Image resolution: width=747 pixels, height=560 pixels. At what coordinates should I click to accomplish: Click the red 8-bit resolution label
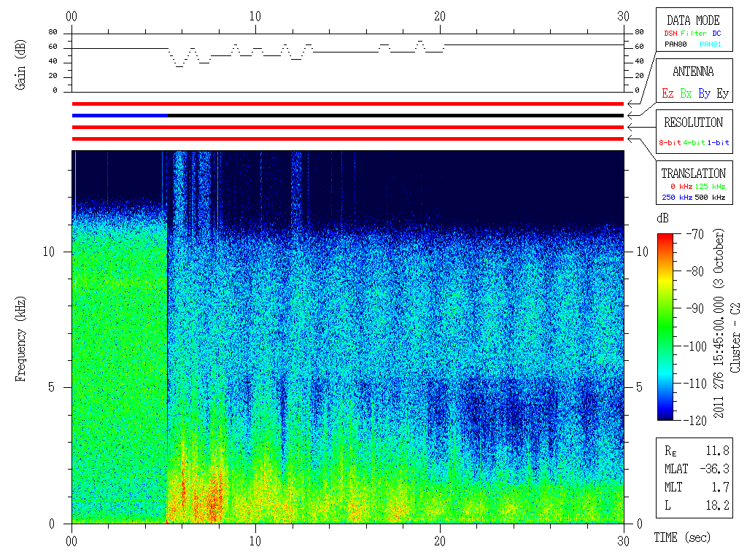tap(670, 142)
